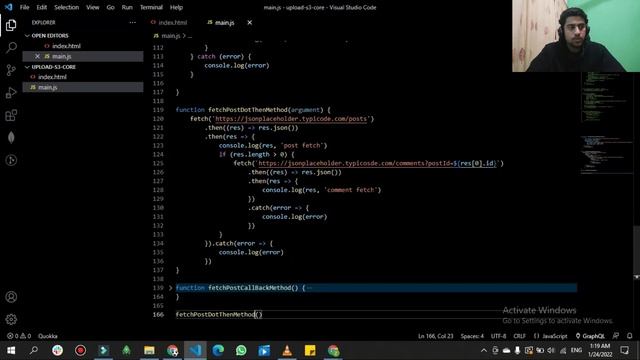Open the Edit menu
The height and width of the screenshot is (360, 640).
click(42, 7)
